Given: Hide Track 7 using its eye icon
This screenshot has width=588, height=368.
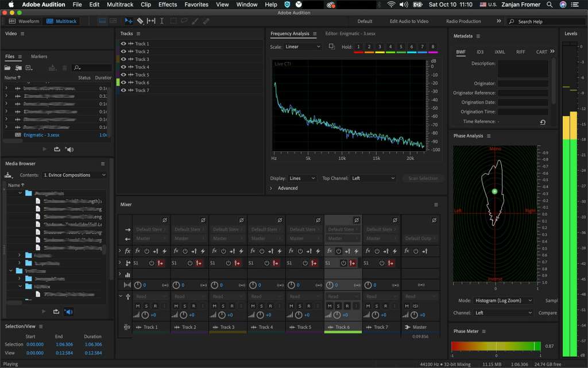Looking at the screenshot, I should [123, 90].
